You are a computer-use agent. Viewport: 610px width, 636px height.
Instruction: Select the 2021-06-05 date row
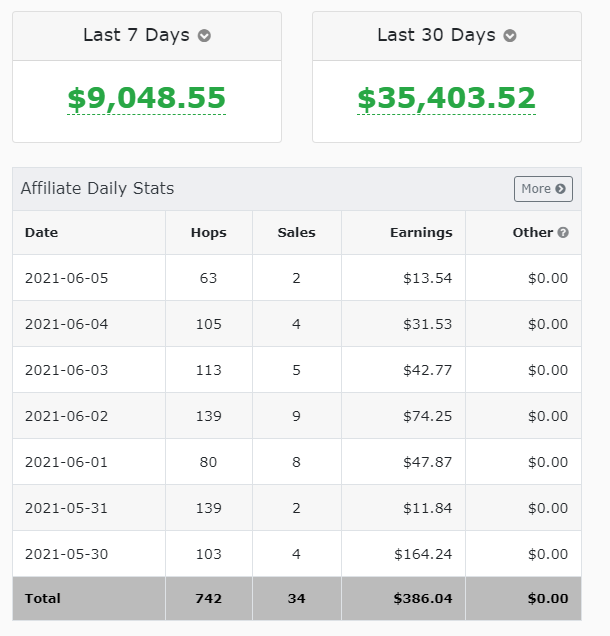click(66, 278)
